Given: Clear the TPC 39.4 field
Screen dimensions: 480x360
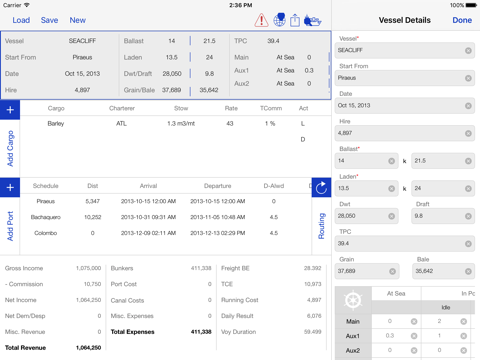Looking at the screenshot, I should (468, 244).
